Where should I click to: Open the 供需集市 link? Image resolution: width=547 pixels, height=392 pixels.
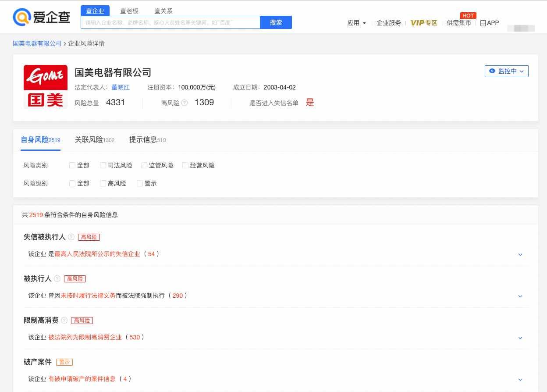tap(459, 23)
